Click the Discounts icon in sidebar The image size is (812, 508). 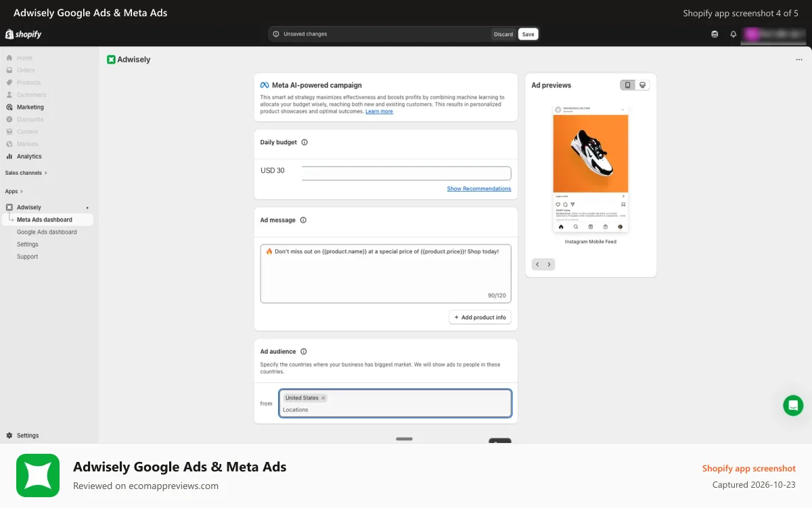9,119
